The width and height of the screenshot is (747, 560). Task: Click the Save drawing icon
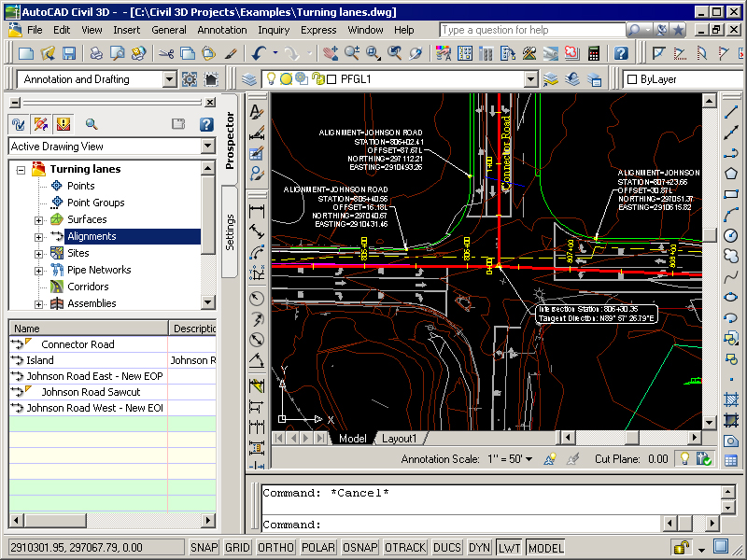(x=68, y=53)
